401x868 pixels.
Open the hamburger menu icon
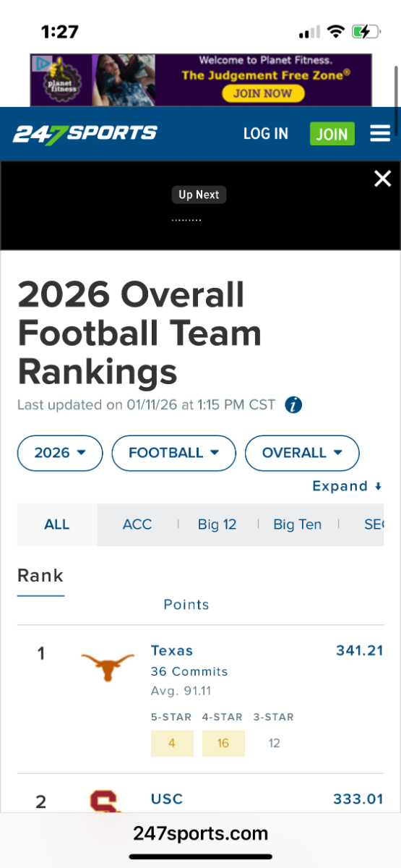click(380, 134)
